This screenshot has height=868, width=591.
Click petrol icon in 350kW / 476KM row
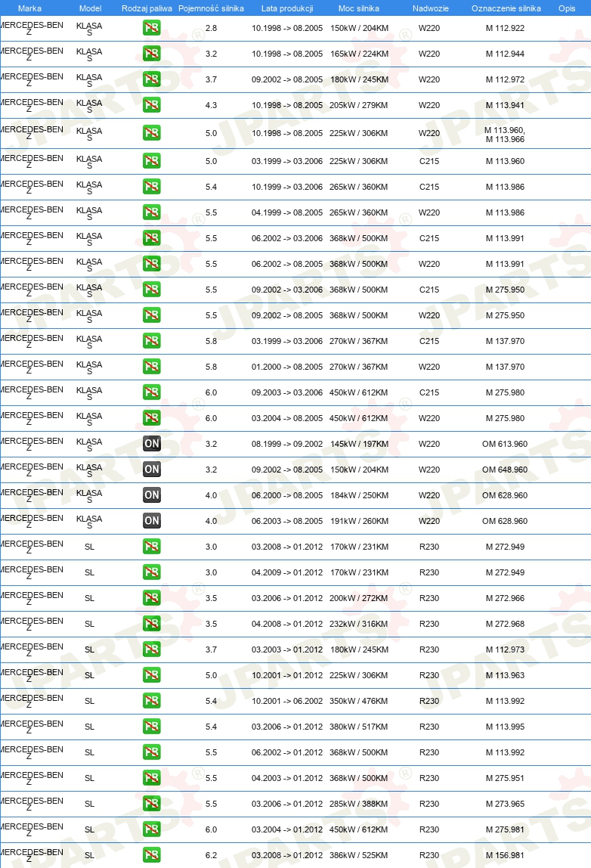(152, 701)
